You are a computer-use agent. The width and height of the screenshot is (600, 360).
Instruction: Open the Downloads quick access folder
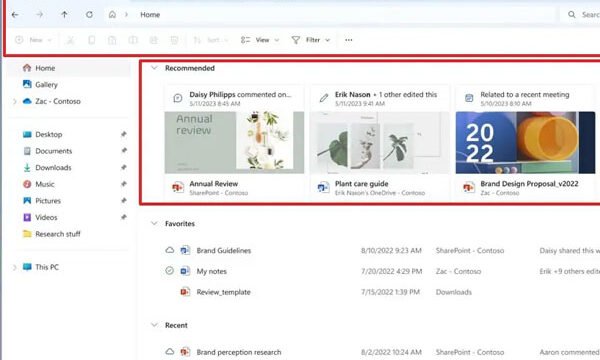(53, 168)
